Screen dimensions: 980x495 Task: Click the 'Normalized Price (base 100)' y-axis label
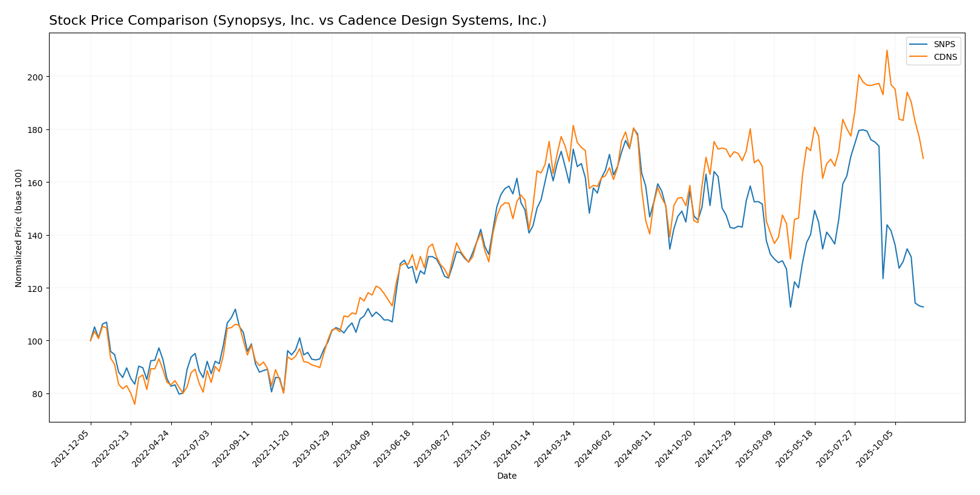coord(19,228)
